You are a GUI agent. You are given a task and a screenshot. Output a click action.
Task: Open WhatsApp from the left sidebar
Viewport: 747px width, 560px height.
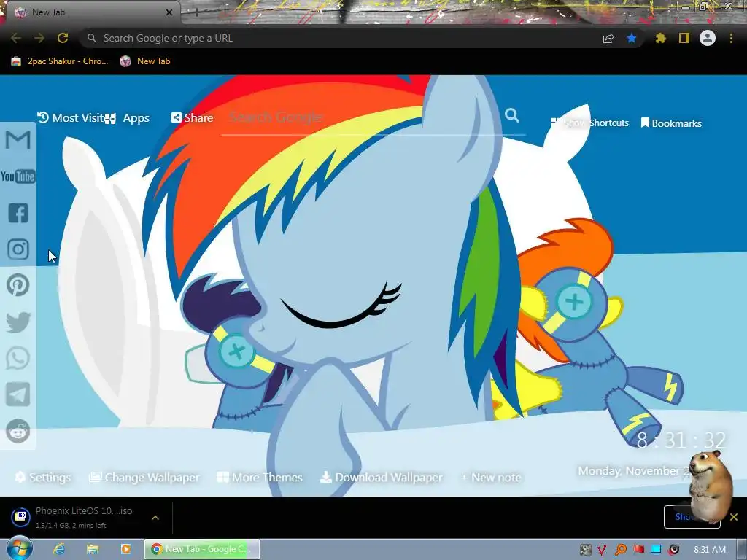pos(18,358)
